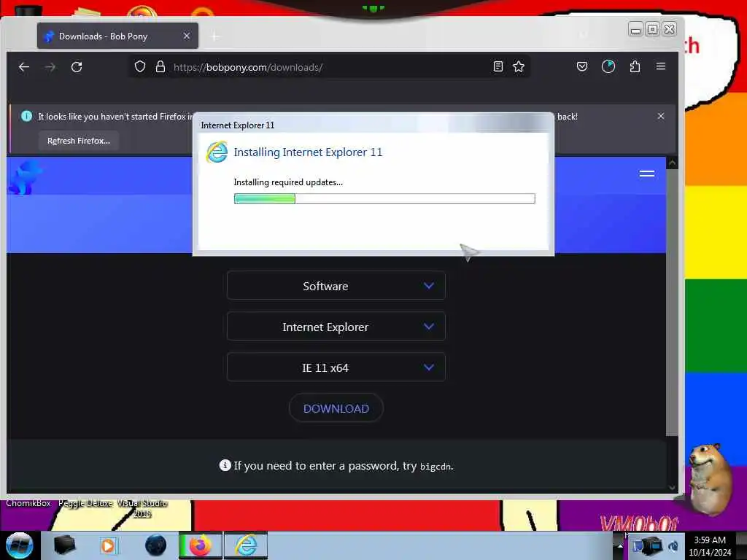This screenshot has width=747, height=560.
Task: Dismiss the Firefox refresh notification bar
Action: point(661,116)
